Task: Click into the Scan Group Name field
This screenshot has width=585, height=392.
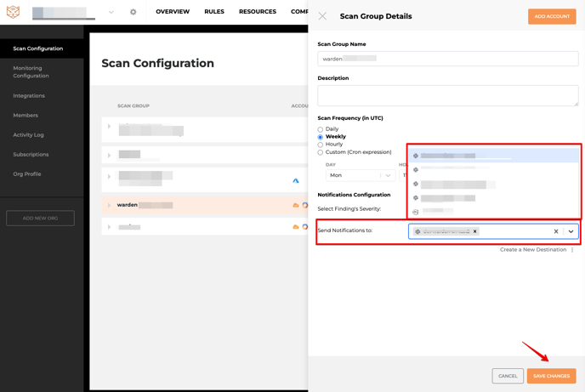Action: tap(448, 59)
